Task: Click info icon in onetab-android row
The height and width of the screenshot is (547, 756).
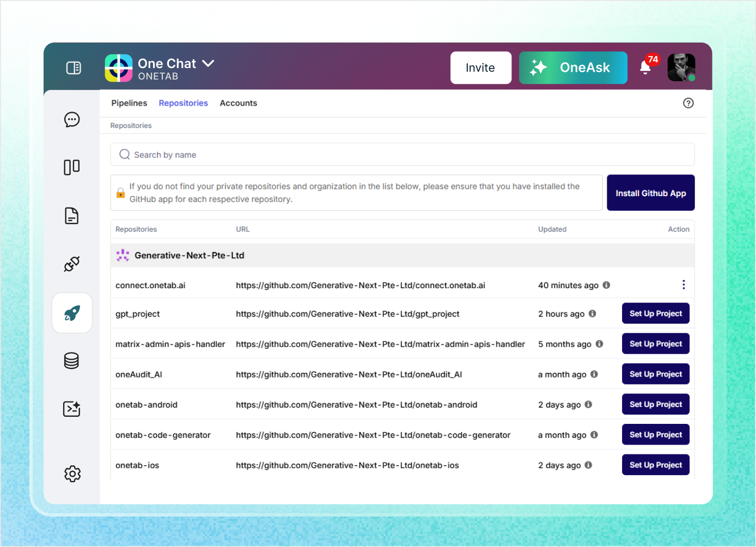Action: [x=588, y=404]
